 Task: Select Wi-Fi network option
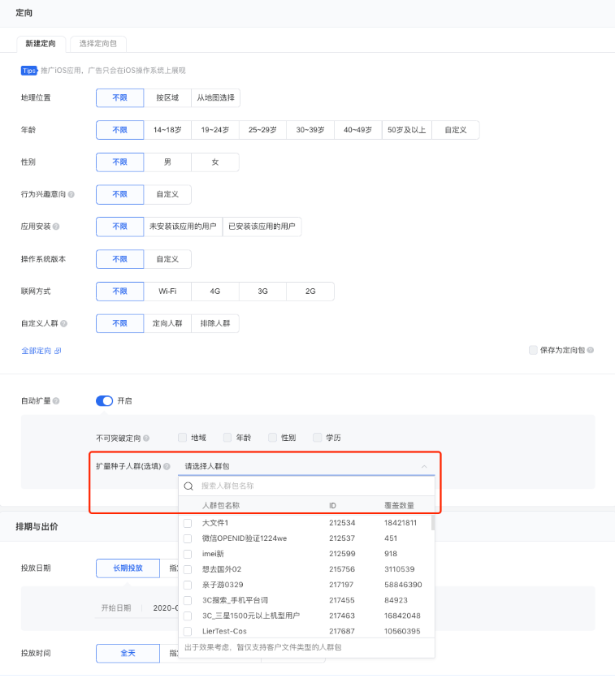point(167,292)
